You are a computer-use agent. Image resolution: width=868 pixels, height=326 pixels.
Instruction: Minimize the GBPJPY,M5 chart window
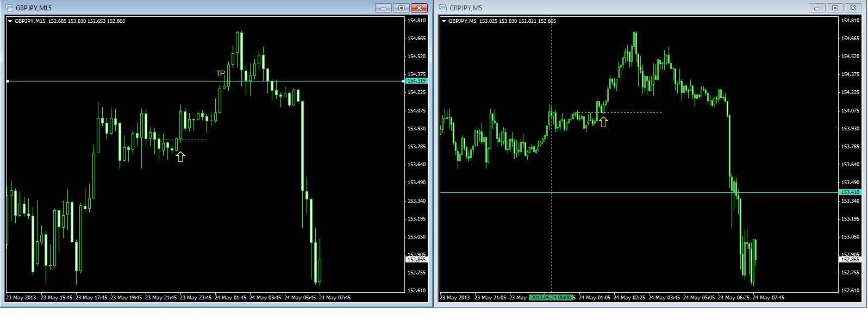point(817,8)
